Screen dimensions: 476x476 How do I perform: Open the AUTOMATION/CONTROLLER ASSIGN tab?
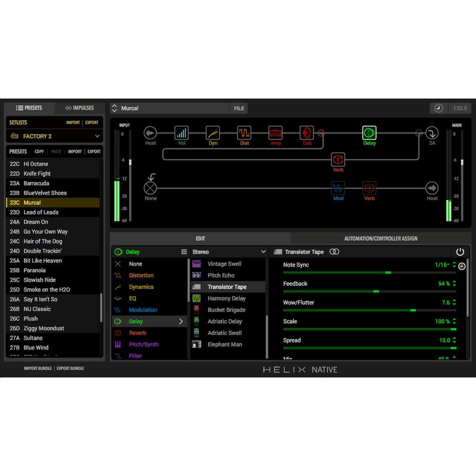point(380,238)
